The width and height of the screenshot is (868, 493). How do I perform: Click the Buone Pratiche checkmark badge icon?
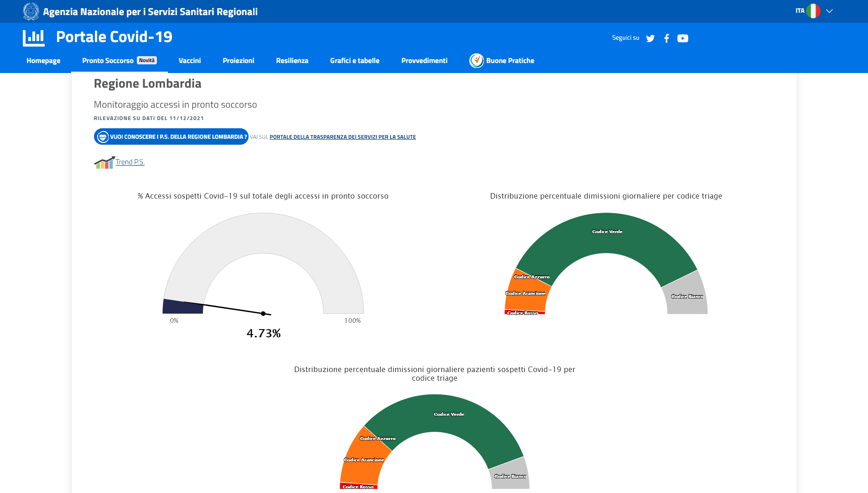click(x=476, y=60)
